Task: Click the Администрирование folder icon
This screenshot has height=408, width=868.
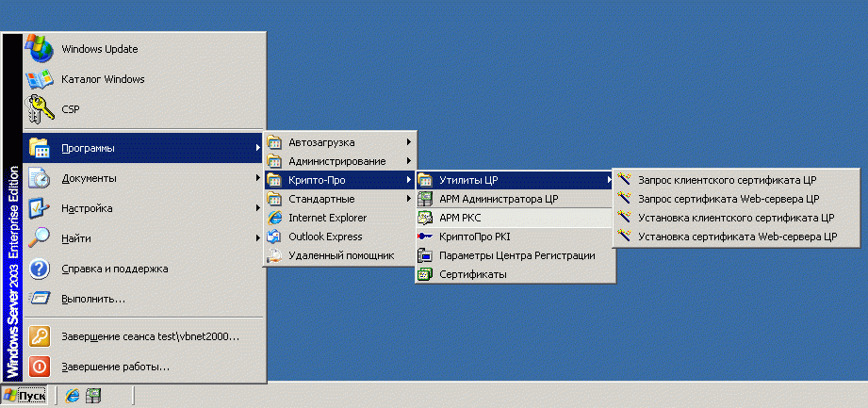Action: [274, 161]
